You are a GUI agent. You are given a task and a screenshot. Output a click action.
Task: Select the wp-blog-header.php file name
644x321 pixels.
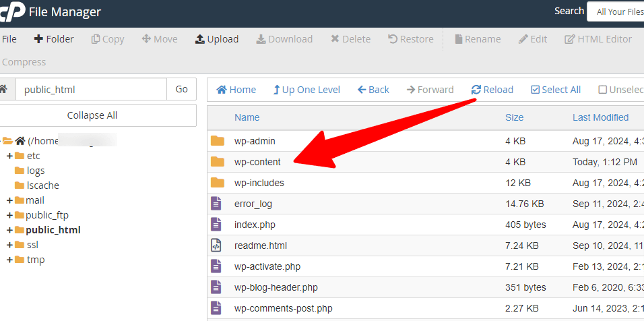tap(276, 288)
